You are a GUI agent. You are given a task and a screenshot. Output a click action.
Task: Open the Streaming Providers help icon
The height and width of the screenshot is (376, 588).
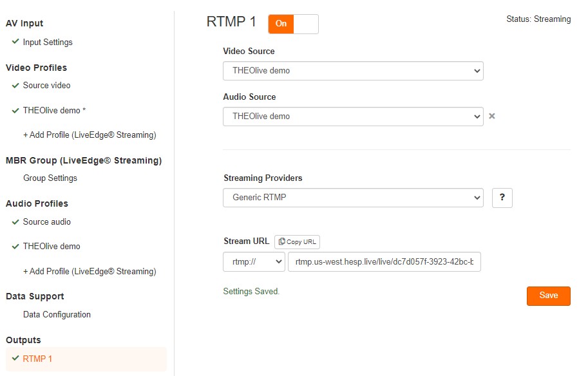pyautogui.click(x=502, y=198)
